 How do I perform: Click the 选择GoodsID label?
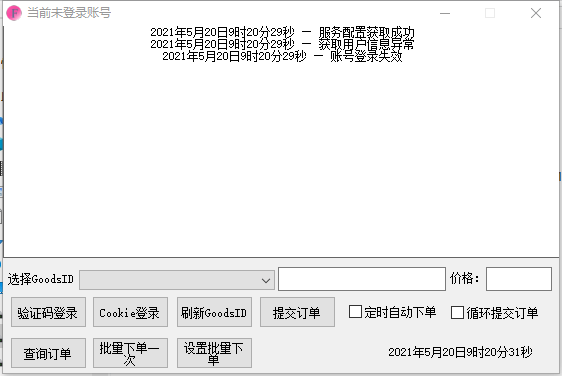(41, 279)
